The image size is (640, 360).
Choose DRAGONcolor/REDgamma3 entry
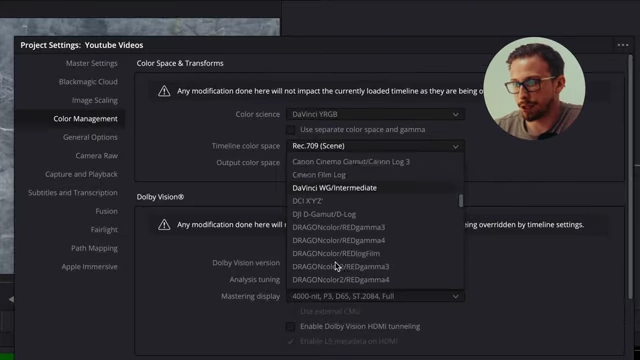click(339, 227)
